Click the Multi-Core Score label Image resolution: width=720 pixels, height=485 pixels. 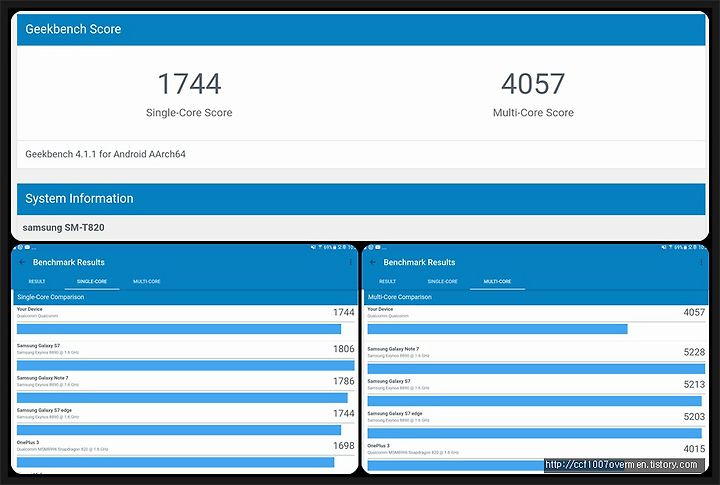pos(533,113)
